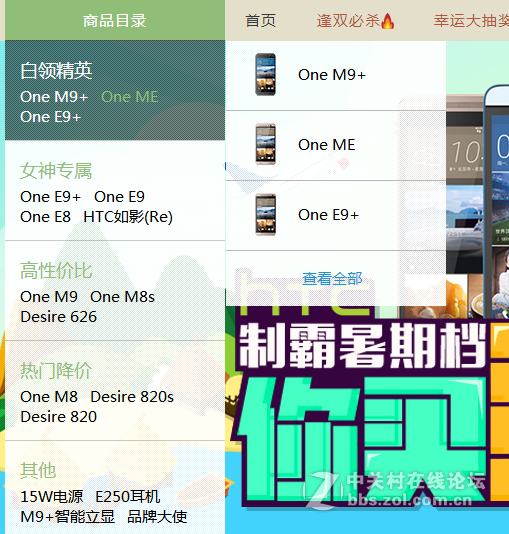Open One M9+ under 白领精英
The width and height of the screenshot is (509, 534).
(54, 97)
